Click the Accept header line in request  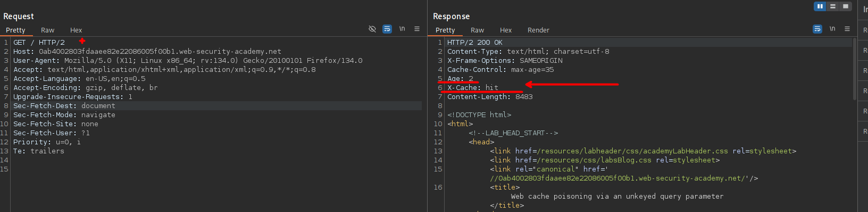(164, 70)
